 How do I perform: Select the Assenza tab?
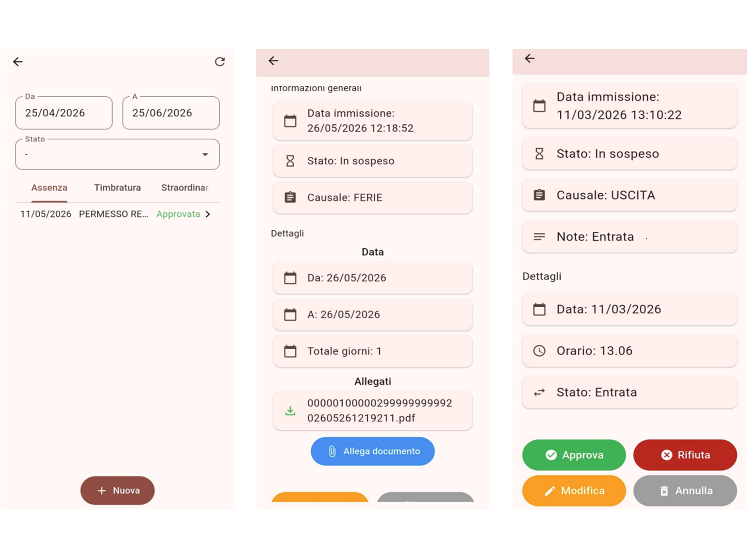pyautogui.click(x=49, y=188)
